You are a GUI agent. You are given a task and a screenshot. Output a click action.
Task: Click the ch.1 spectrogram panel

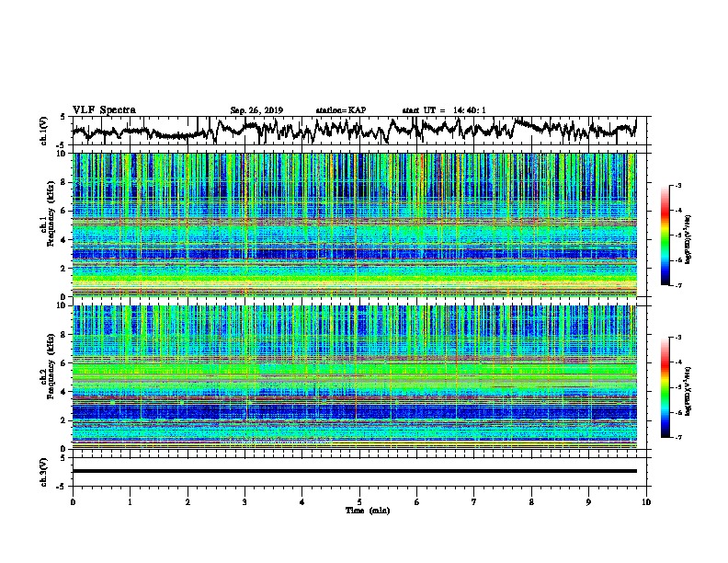[x=354, y=224]
